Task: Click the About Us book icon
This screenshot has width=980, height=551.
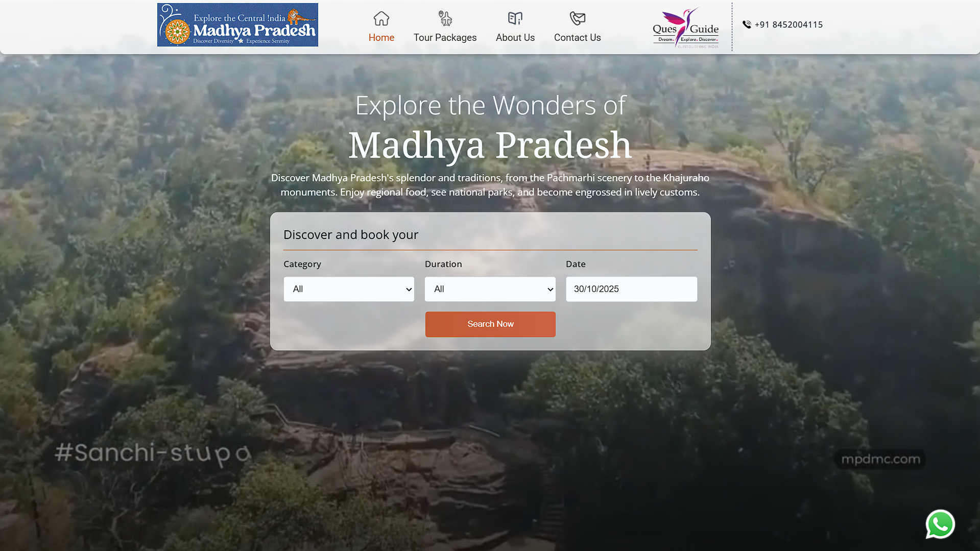Action: coord(515,18)
